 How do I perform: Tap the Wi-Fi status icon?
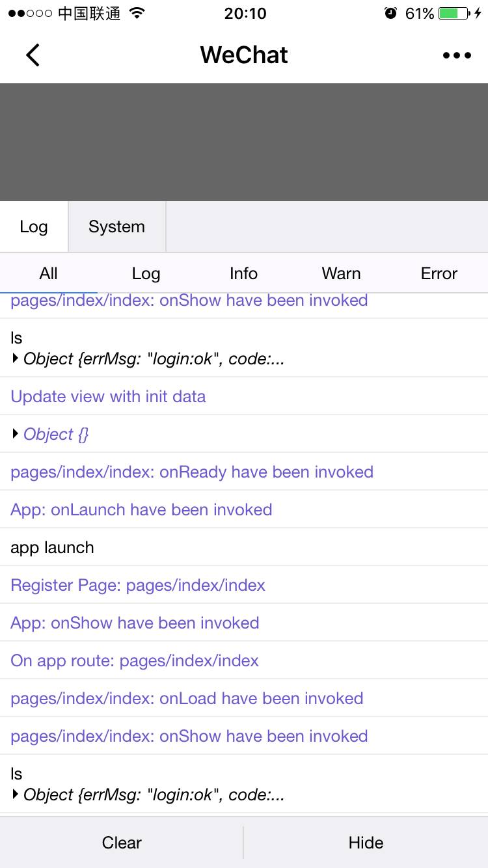coord(137,13)
